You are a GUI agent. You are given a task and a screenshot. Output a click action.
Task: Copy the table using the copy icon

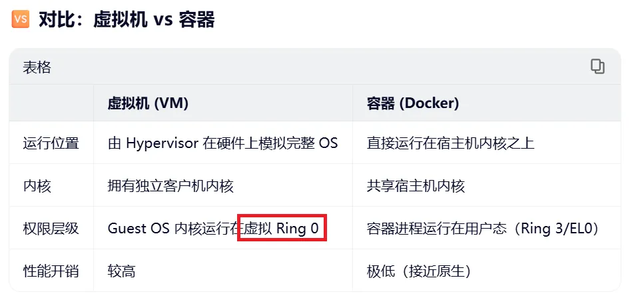pyautogui.click(x=597, y=66)
